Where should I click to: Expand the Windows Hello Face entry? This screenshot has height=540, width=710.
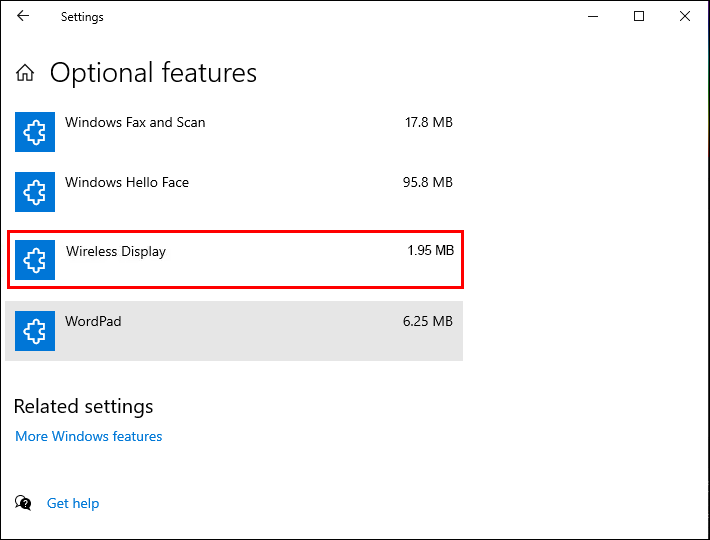tap(127, 182)
